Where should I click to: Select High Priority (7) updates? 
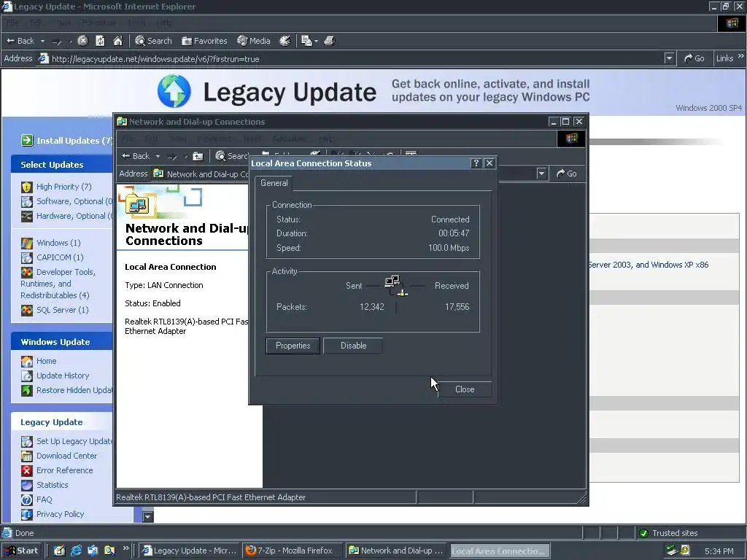click(x=64, y=187)
